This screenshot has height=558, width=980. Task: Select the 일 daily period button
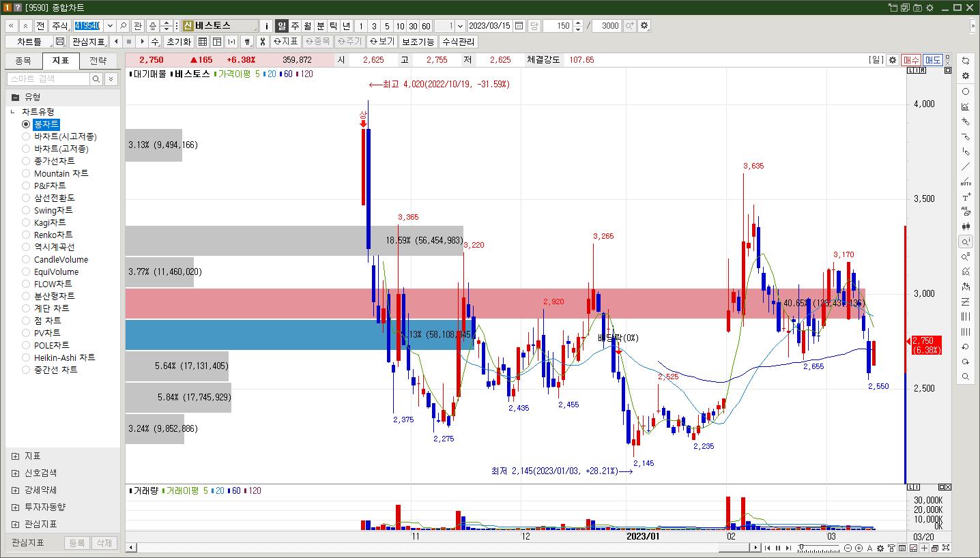pyautogui.click(x=282, y=26)
